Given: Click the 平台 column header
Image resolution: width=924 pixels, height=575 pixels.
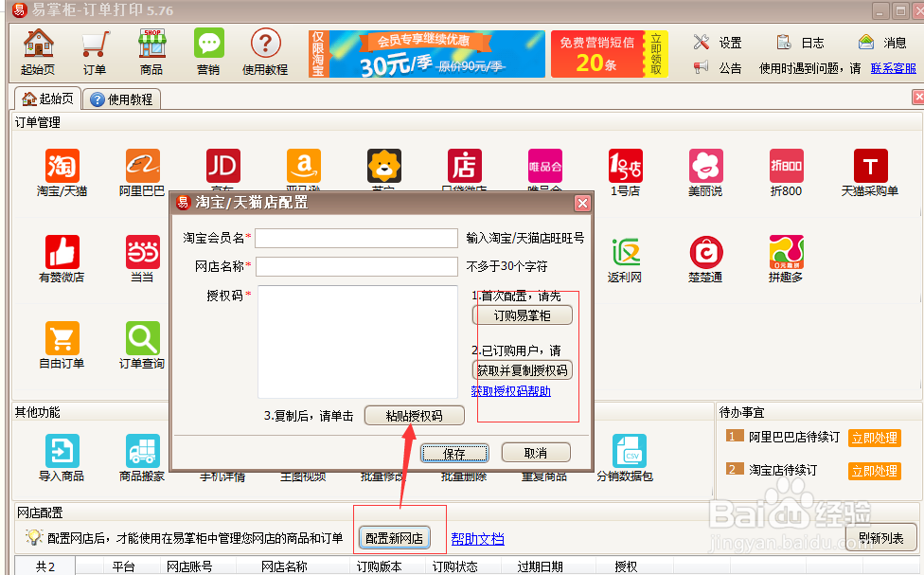Looking at the screenshot, I should (123, 566).
